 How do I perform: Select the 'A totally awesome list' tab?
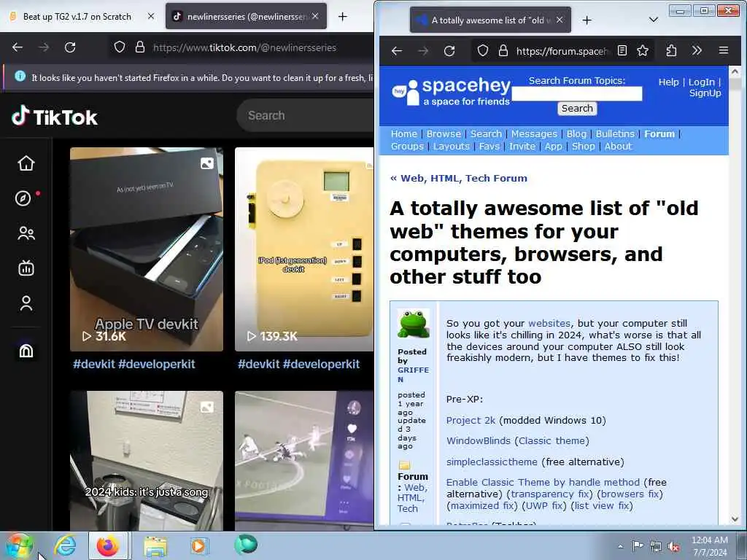pyautogui.click(x=490, y=20)
